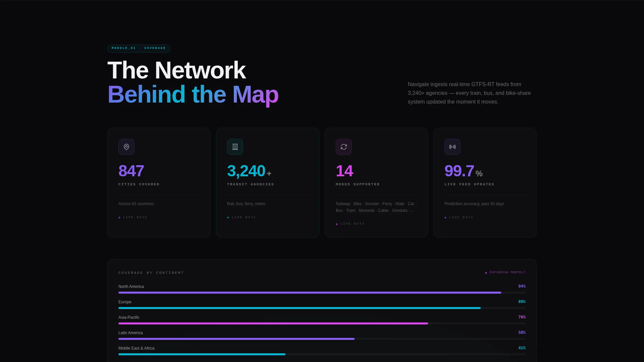This screenshot has width=644, height=362.
Task: Click the North America row label
Action: (x=131, y=287)
